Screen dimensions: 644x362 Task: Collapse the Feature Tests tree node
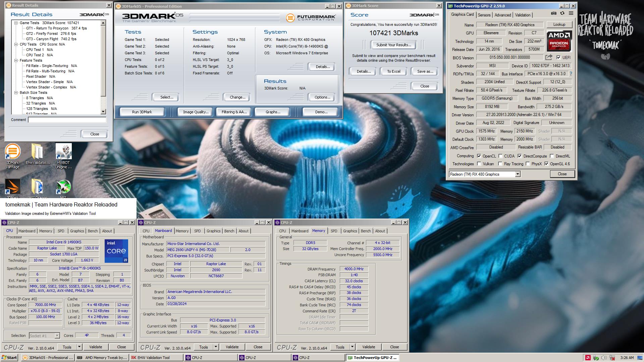pyautogui.click(x=16, y=60)
